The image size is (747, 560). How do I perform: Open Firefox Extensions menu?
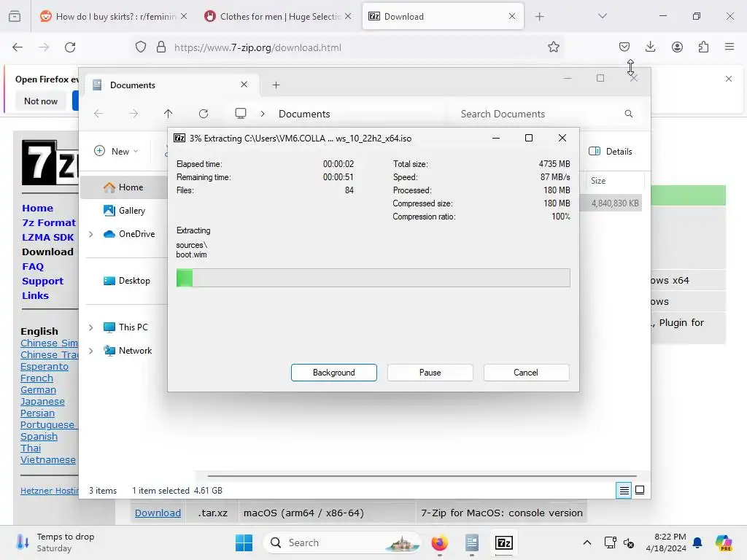click(703, 47)
